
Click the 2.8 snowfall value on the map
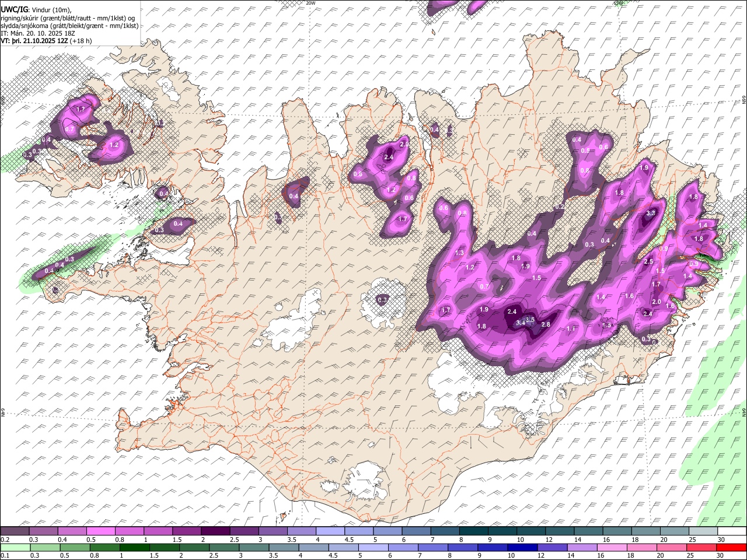pos(546,324)
